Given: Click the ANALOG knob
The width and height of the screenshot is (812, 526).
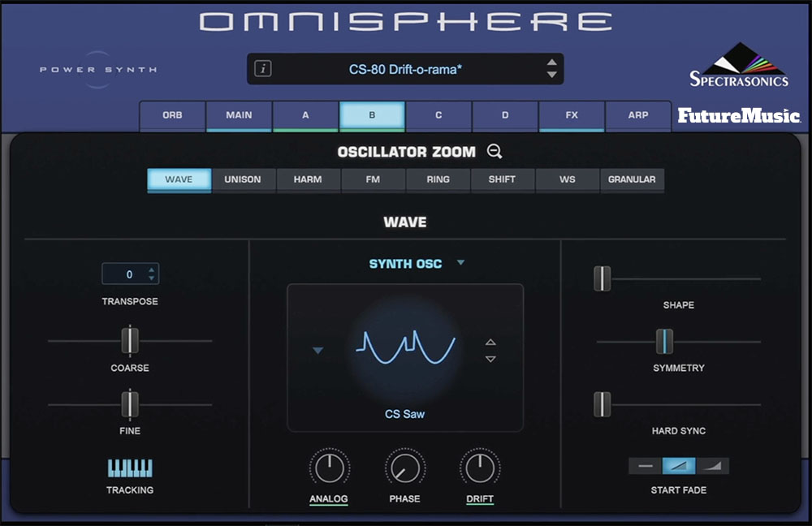Looking at the screenshot, I should (x=330, y=468).
